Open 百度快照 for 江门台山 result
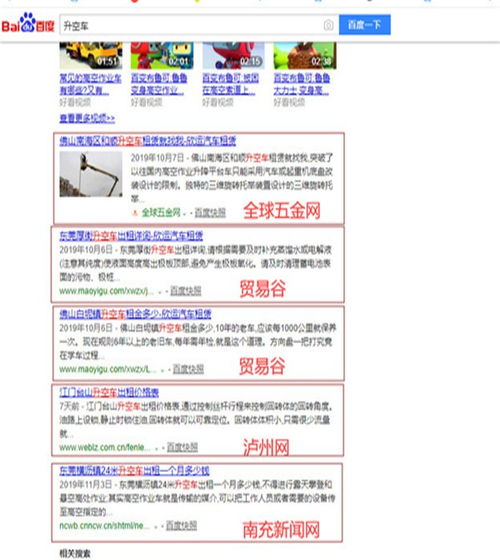 click(182, 447)
